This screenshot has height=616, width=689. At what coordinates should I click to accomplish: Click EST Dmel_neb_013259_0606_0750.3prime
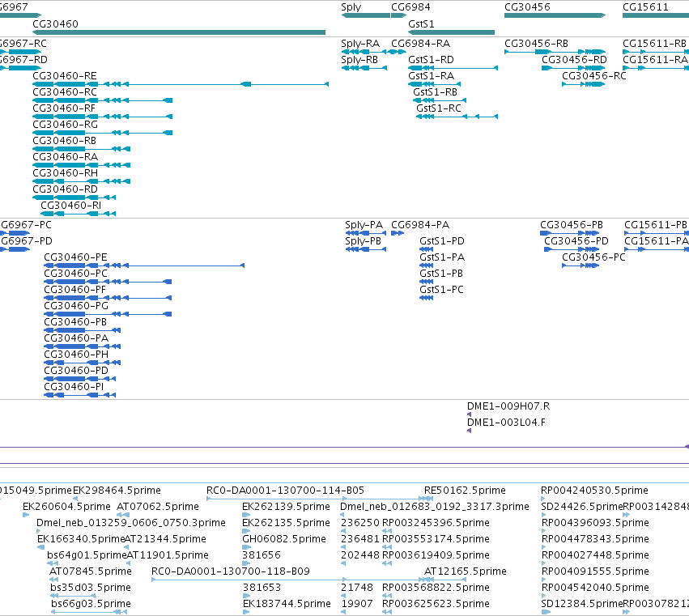(131, 523)
